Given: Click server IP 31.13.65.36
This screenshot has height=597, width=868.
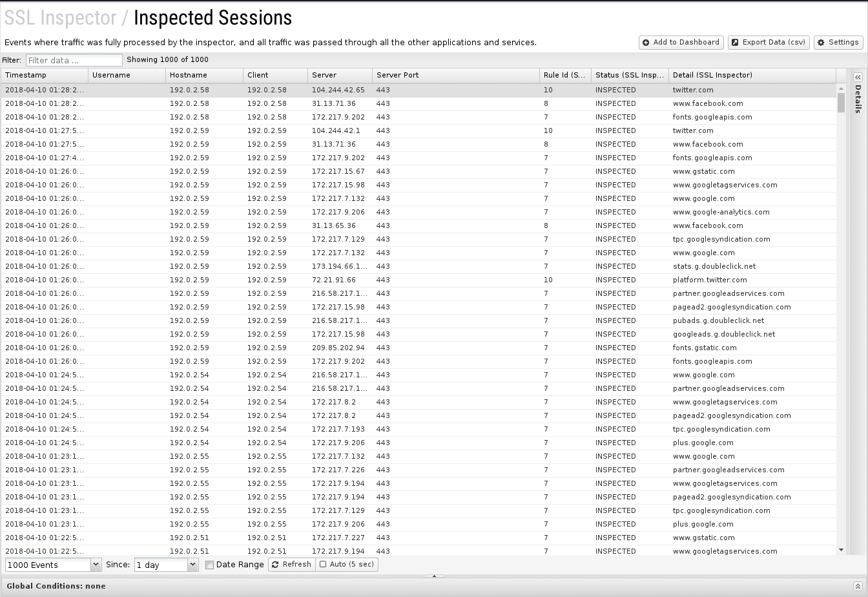Looking at the screenshot, I should tap(333, 225).
